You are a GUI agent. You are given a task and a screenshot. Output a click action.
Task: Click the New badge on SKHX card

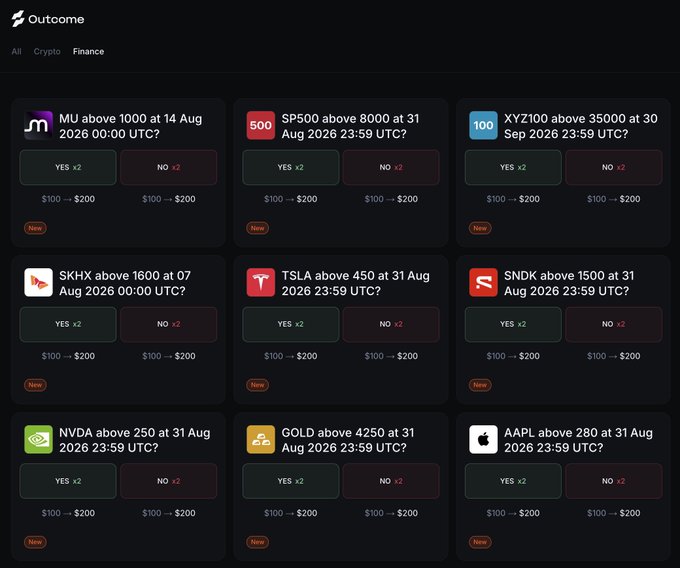click(x=35, y=385)
